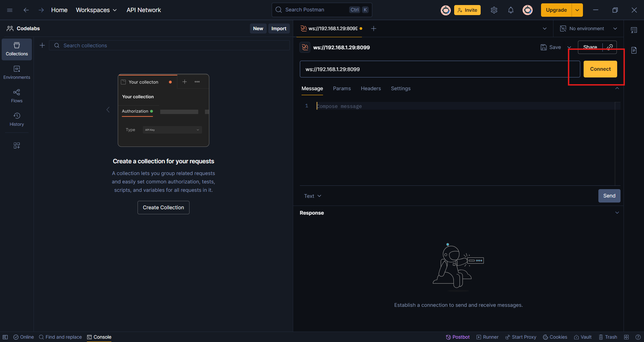
Task: Open the History sidebar panel
Action: (x=17, y=120)
